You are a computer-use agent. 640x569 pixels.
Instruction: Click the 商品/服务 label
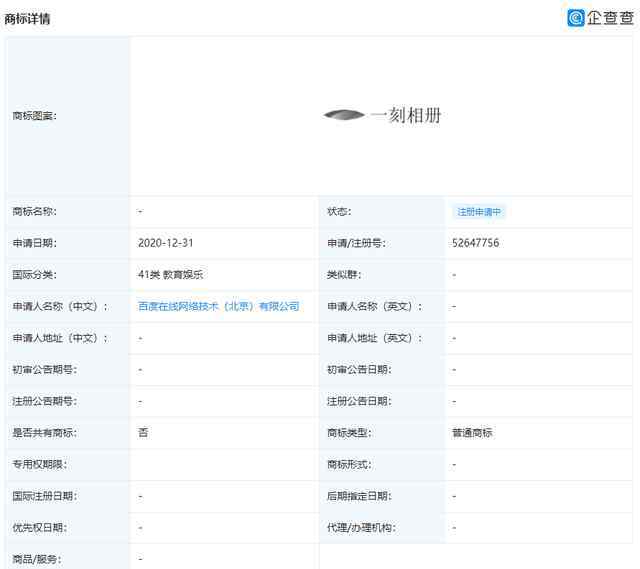37,559
